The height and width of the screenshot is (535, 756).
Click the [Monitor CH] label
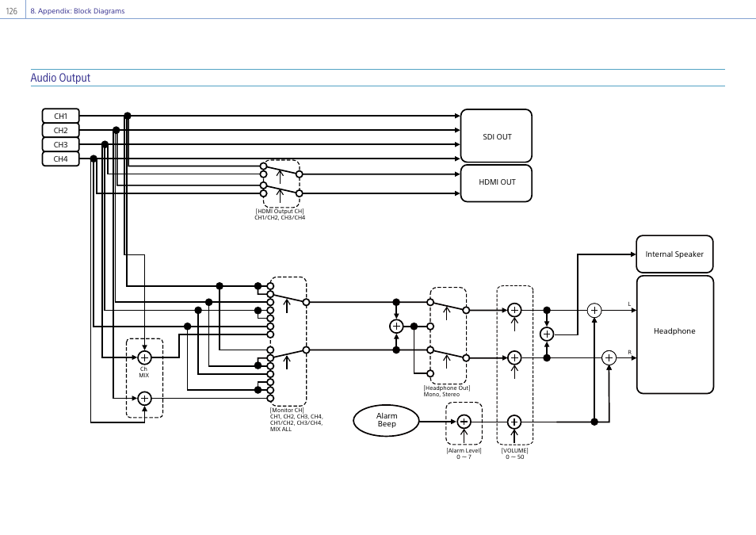(x=287, y=410)
